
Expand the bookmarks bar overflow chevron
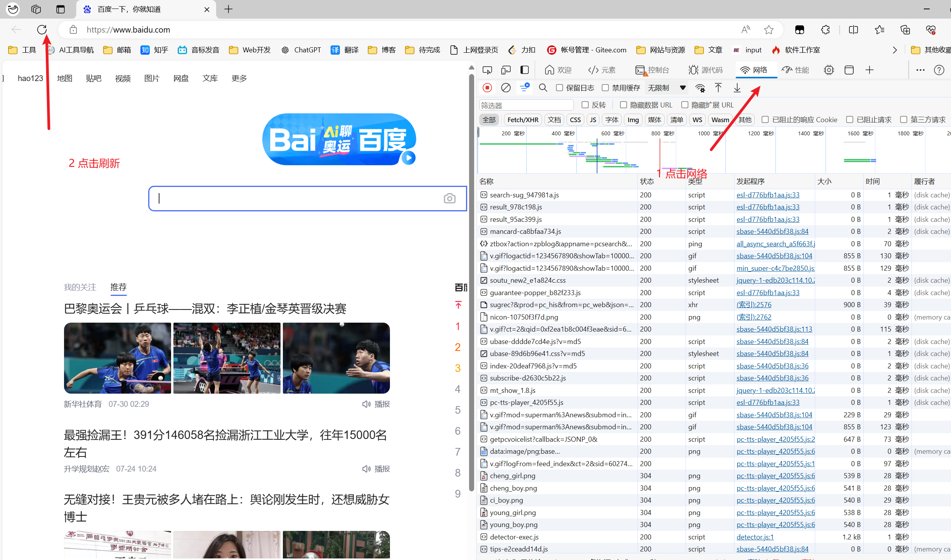(895, 50)
